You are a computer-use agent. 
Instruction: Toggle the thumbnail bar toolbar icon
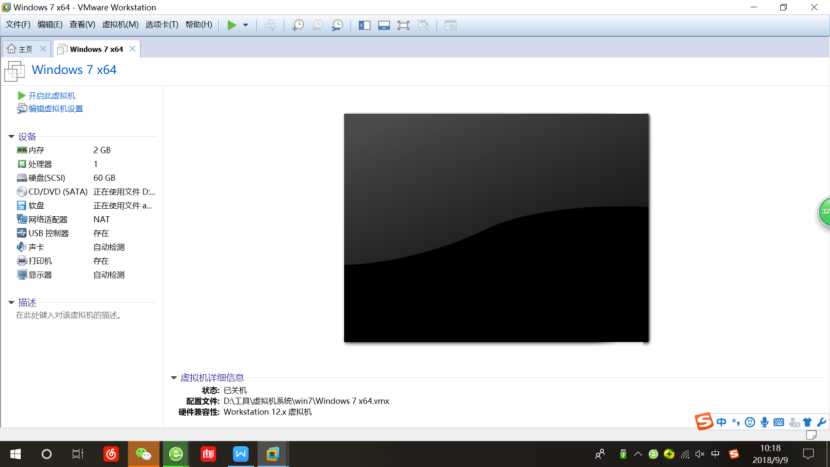coord(384,25)
